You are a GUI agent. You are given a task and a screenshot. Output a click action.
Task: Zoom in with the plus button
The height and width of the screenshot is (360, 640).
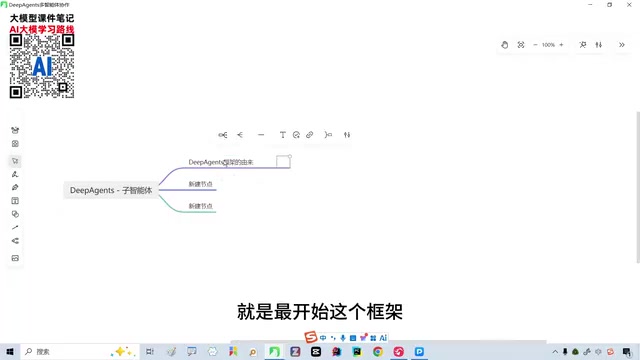[x=561, y=45]
